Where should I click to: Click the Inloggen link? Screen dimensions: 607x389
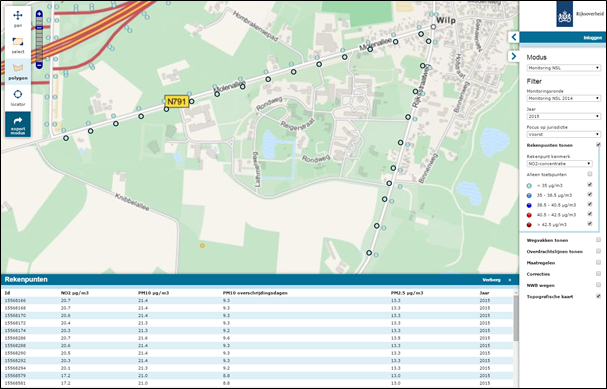coord(592,38)
